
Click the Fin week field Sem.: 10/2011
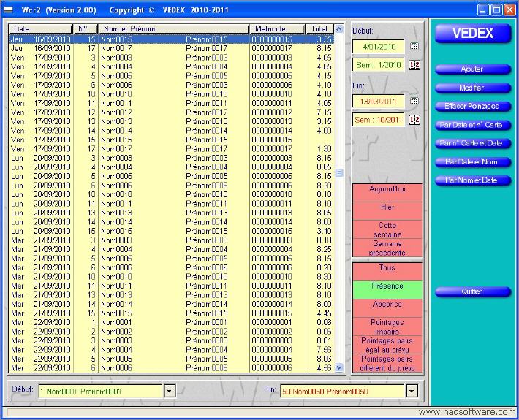click(379, 120)
